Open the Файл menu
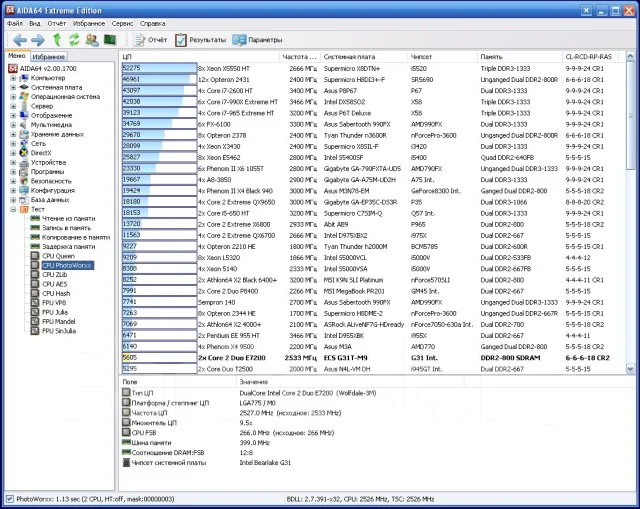 (15, 24)
